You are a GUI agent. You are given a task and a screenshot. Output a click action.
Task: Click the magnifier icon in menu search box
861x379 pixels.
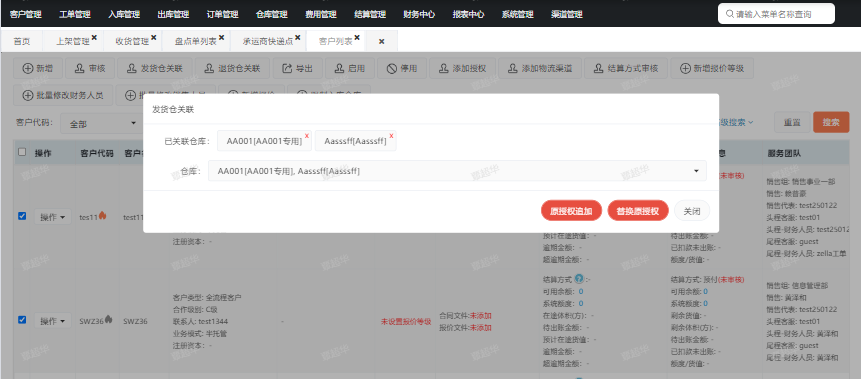730,14
